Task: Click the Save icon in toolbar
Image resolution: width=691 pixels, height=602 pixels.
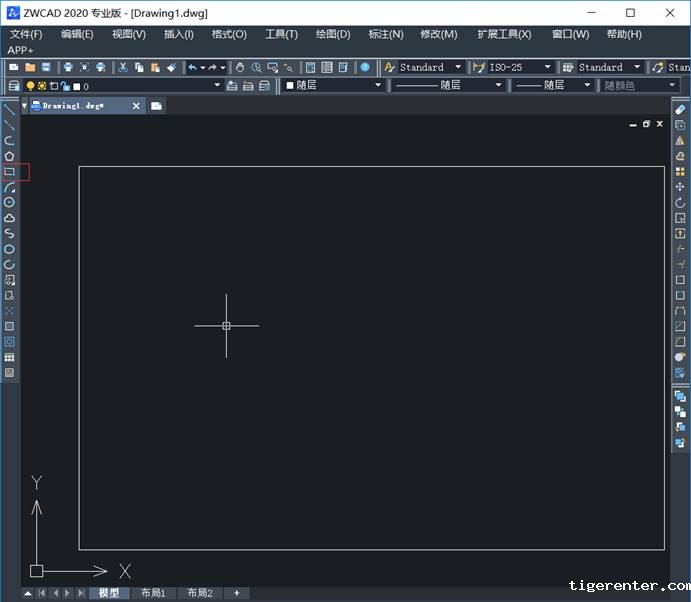Action: (x=46, y=67)
